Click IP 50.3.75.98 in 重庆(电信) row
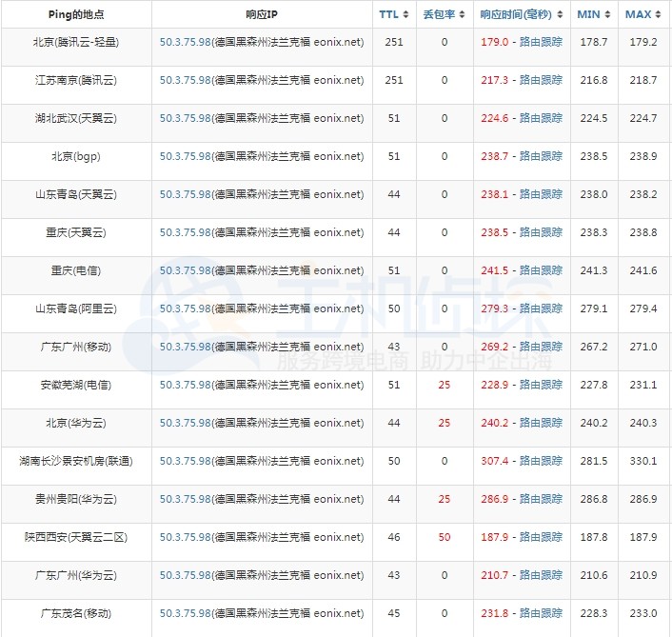 186,271
